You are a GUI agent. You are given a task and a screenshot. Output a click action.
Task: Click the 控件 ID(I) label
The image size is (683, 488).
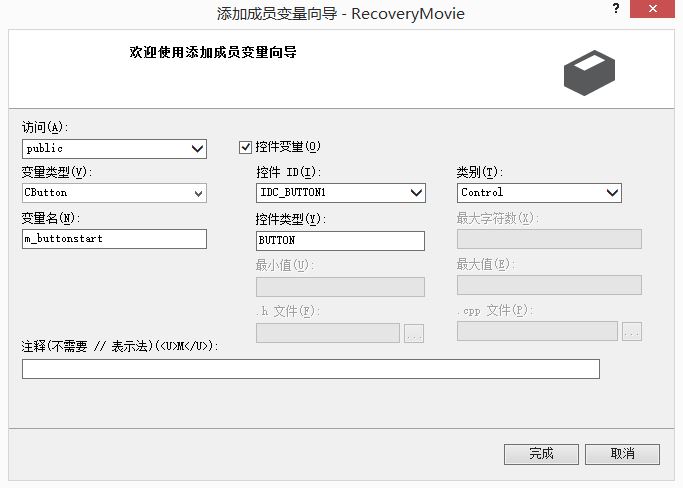288,173
